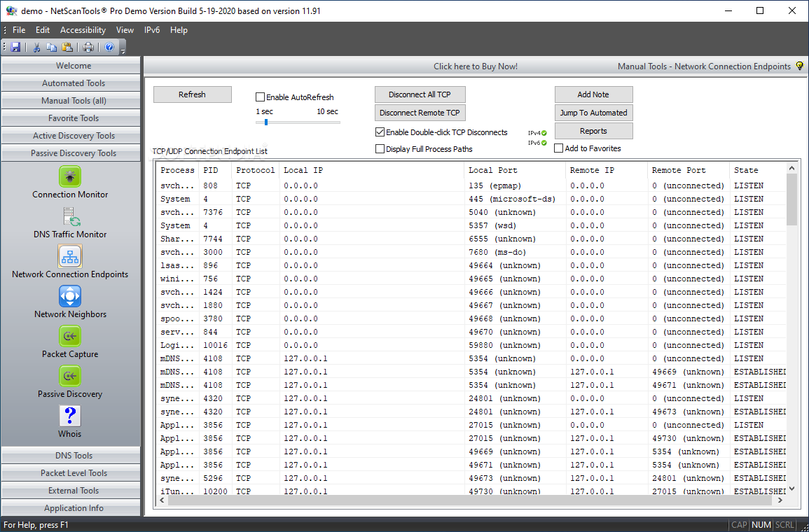
Task: Select the Network Connection Endpoints icon
Action: 69,256
